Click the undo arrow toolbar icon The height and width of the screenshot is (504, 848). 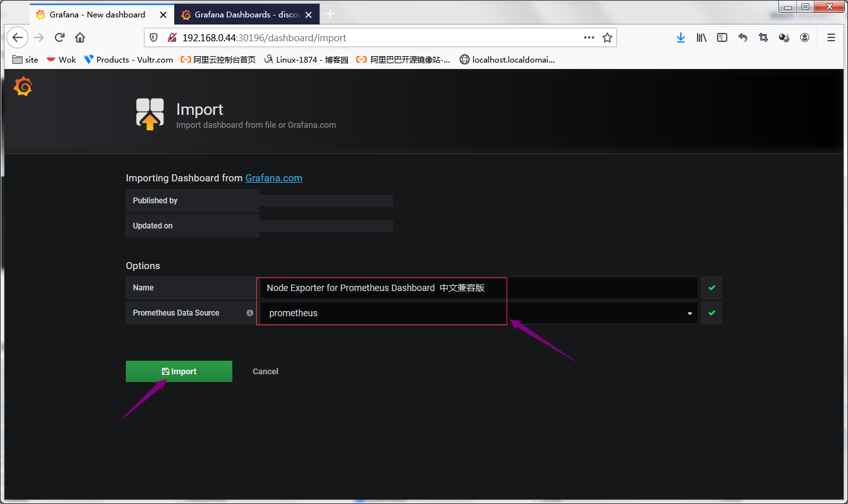tap(743, 37)
